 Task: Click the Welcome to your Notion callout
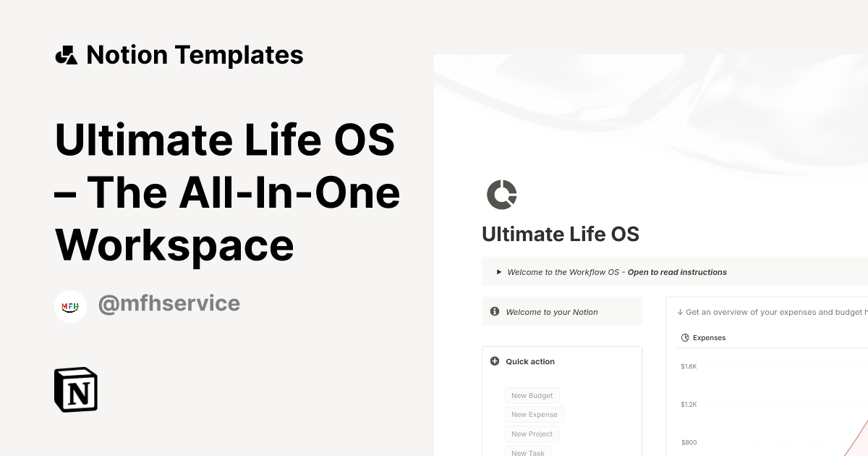[553, 311]
